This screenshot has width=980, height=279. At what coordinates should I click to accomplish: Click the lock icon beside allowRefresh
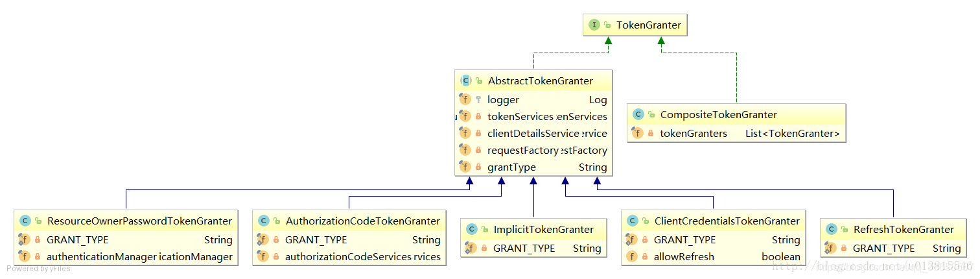[645, 257]
